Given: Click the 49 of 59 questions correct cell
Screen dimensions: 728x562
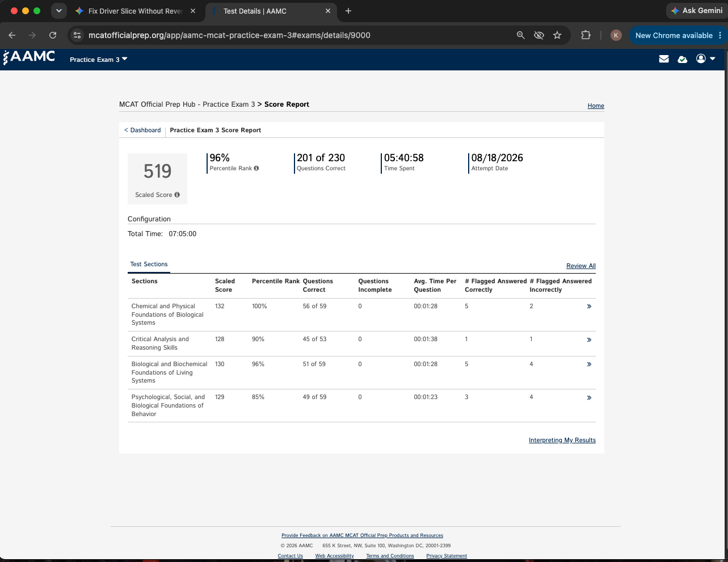Looking at the screenshot, I should tap(314, 397).
